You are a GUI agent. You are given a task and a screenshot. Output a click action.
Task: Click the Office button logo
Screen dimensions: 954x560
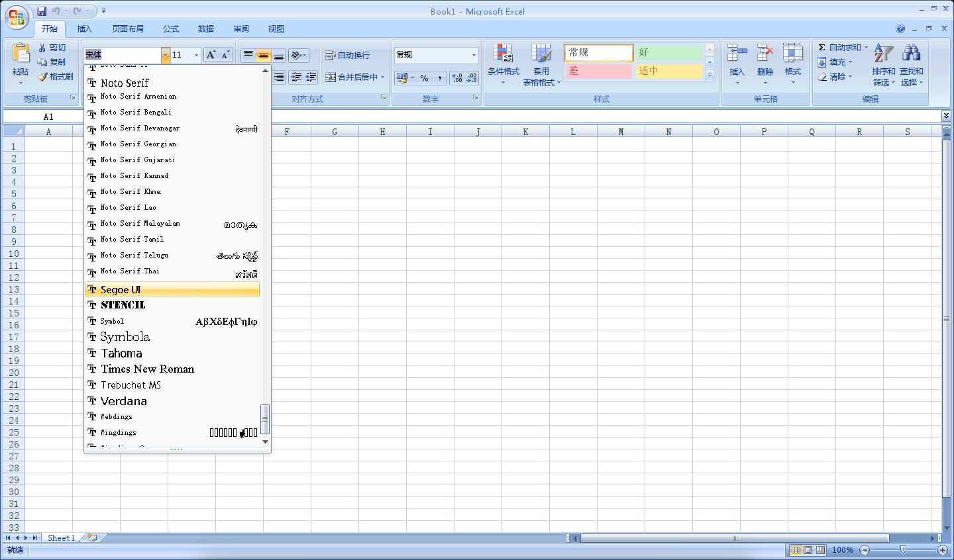[x=17, y=18]
